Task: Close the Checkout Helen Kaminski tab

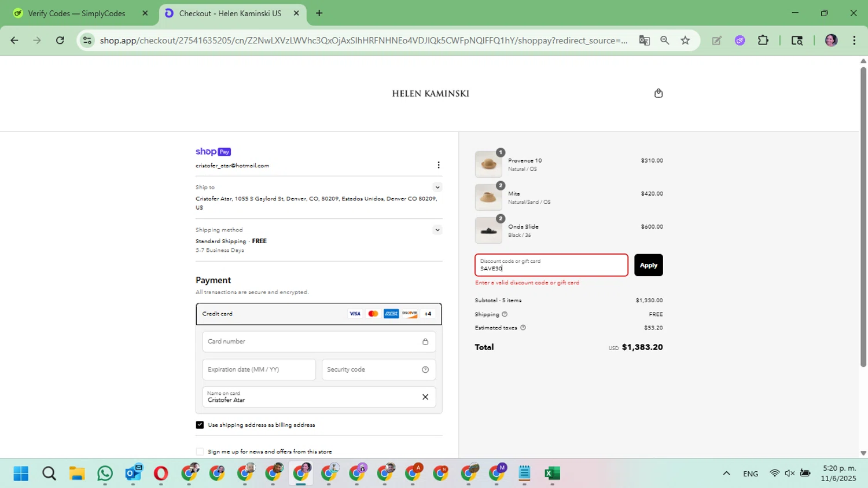Action: tap(296, 13)
